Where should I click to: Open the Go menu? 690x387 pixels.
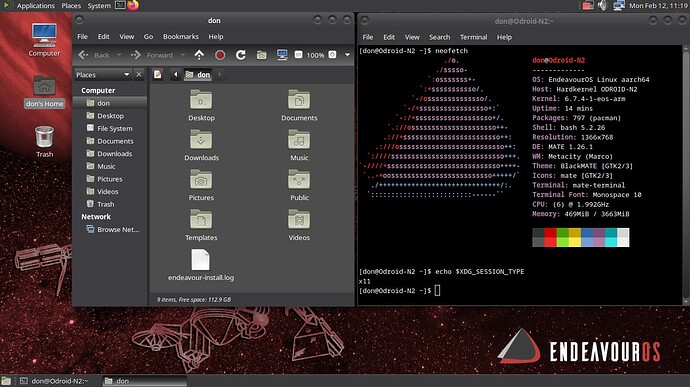click(x=148, y=37)
